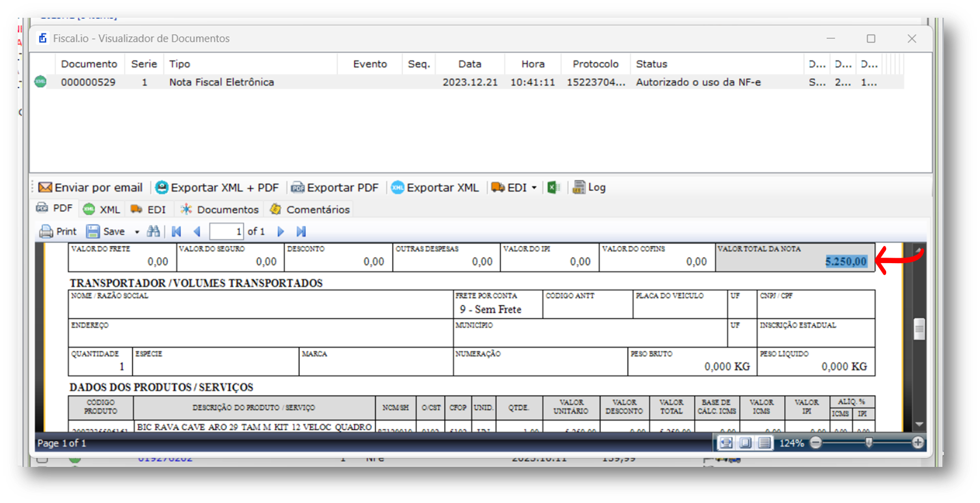Viewport: 980px width, 503px height.
Task: Sort by the Documento column header
Action: (89, 64)
